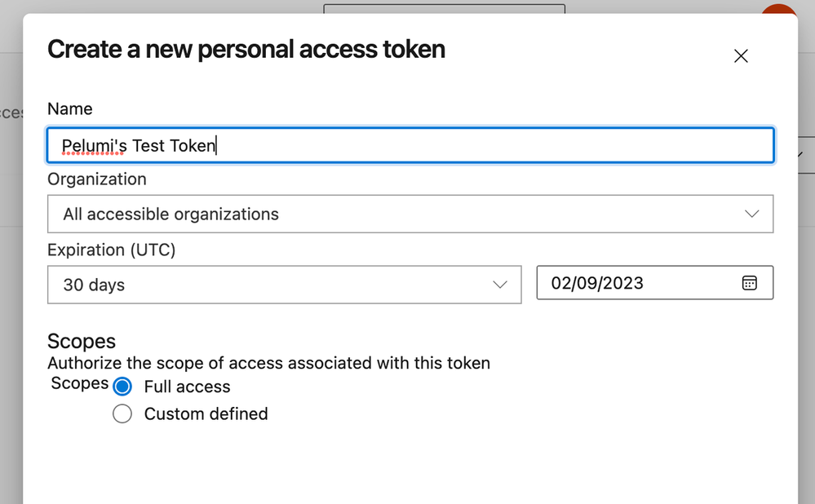Open the expiration date calendar picker
815x504 pixels.
749,283
